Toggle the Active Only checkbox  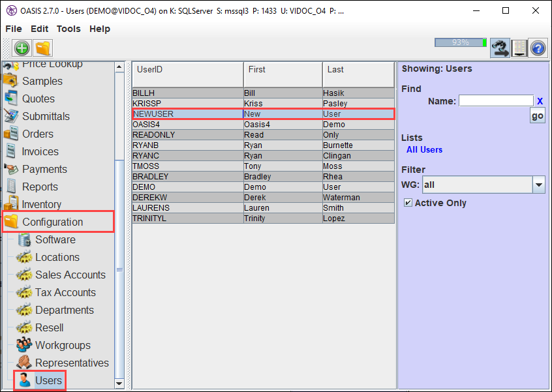click(x=408, y=203)
